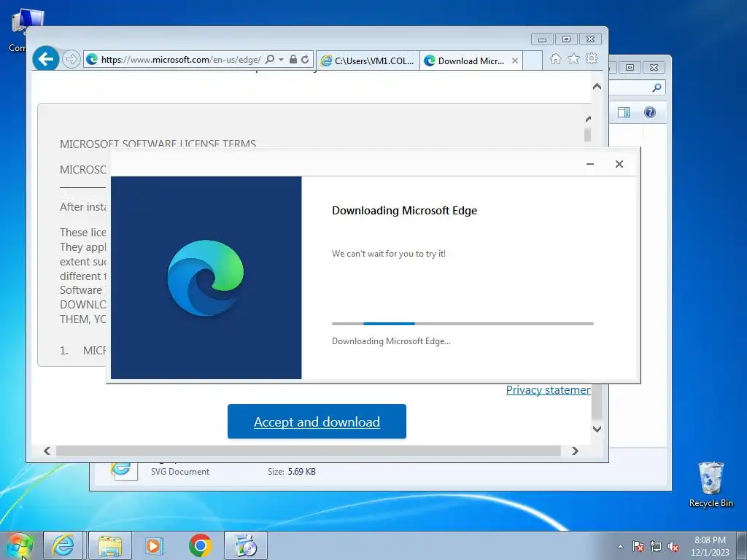Click the network tray icon

click(x=656, y=546)
